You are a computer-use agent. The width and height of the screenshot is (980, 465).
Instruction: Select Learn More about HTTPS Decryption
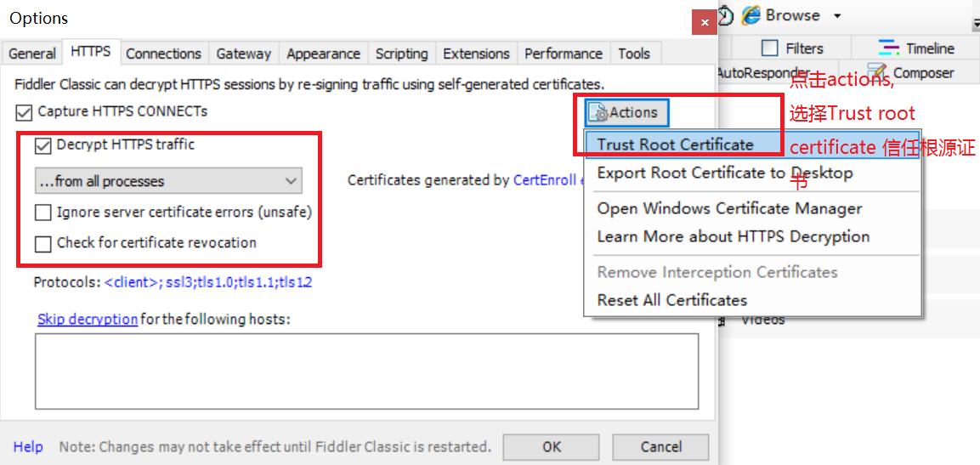click(x=752, y=237)
